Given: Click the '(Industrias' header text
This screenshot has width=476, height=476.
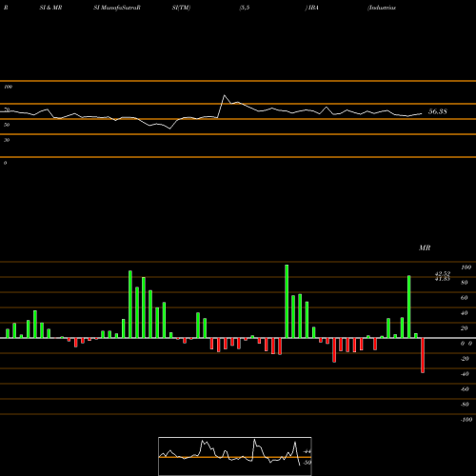Looking at the screenshot, I should coord(382,8).
